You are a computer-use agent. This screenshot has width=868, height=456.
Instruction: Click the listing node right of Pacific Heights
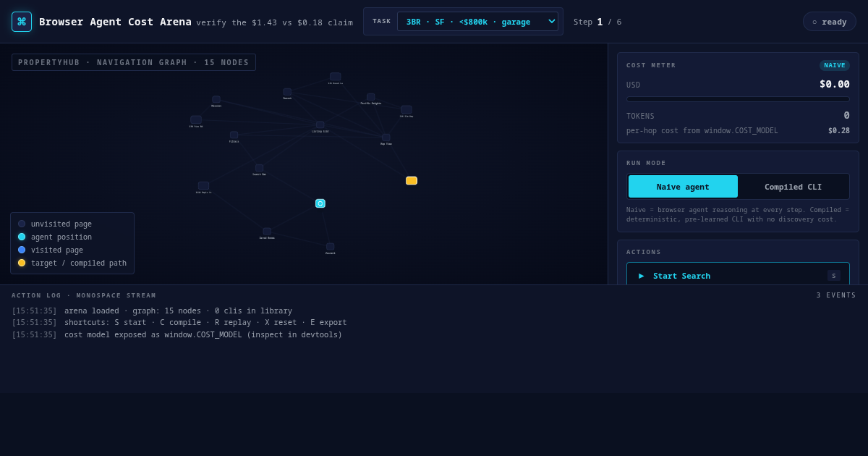click(x=407, y=110)
